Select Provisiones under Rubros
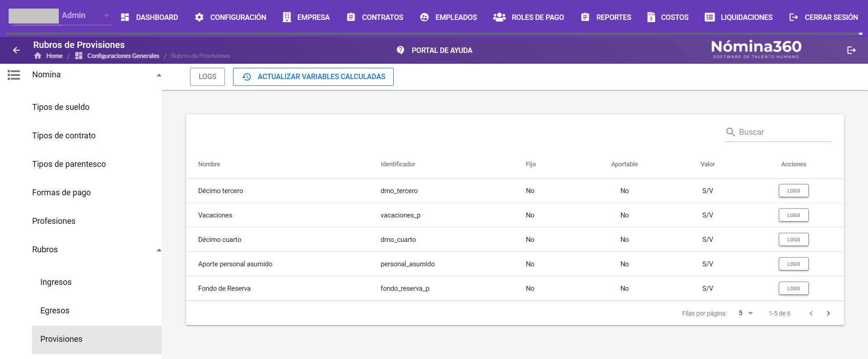Screen dimensions: 868x359 97,340
